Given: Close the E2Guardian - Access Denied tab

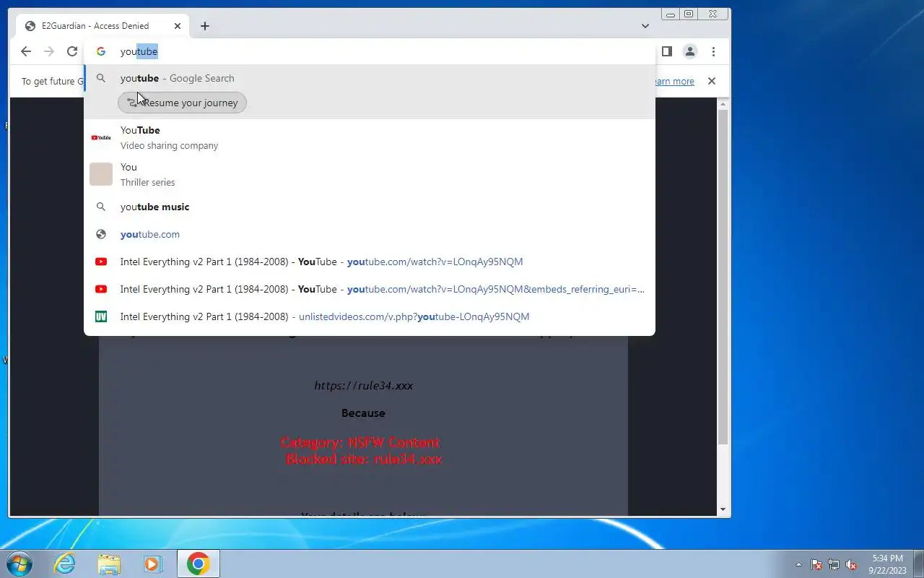Looking at the screenshot, I should [x=178, y=26].
